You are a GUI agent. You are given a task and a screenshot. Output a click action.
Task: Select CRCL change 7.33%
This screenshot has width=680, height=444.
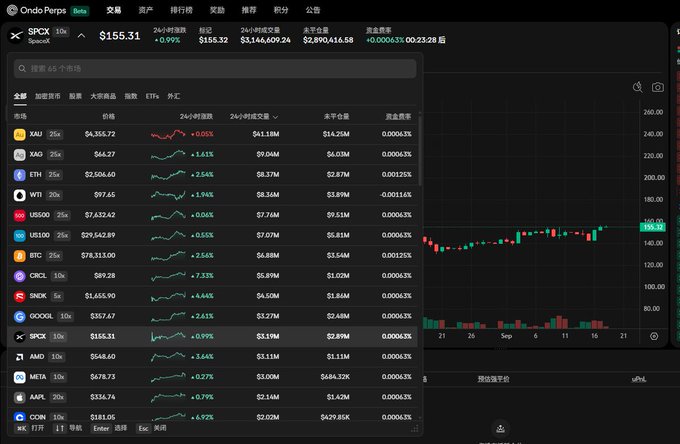[x=202, y=276]
